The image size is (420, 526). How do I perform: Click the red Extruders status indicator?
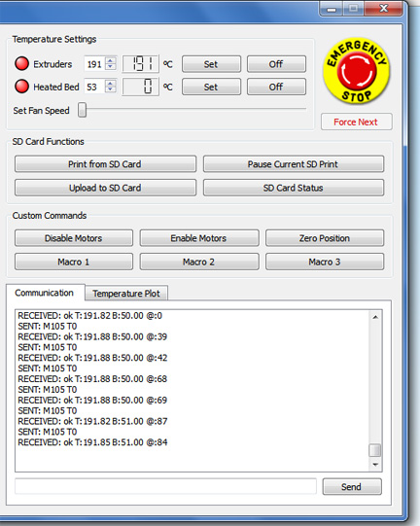[x=21, y=64]
